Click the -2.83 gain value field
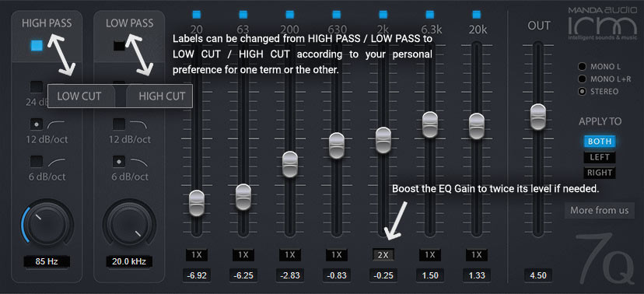Screen dimensions: 644x294 click(290, 275)
